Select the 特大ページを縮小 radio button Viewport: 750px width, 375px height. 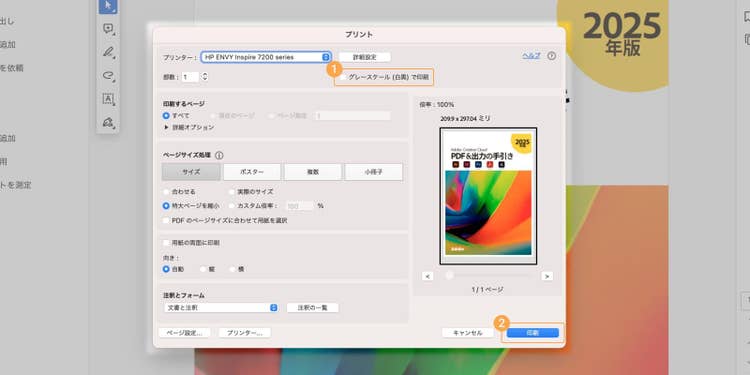[166, 206]
